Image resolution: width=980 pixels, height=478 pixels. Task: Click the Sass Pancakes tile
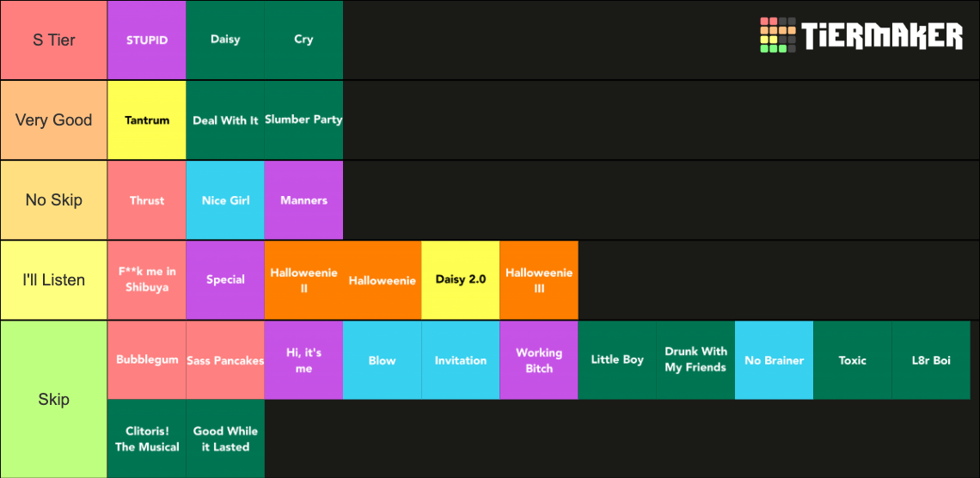[x=225, y=360]
